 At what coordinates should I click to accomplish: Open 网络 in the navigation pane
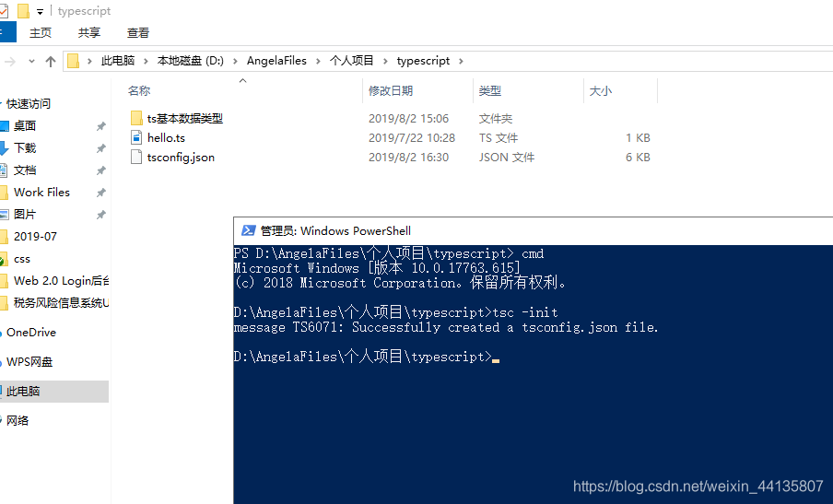click(18, 421)
